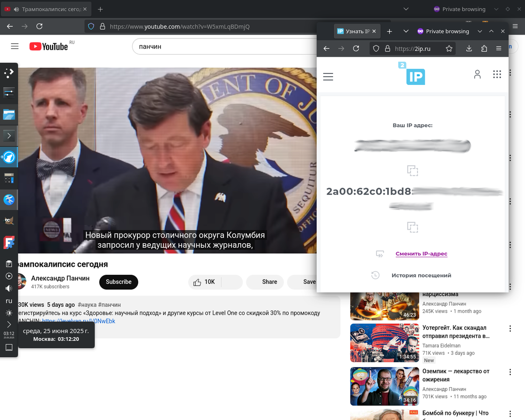Screen dimensions: 525x420
Task: Open the levelvan.ru promo link
Action: click(x=79, y=321)
